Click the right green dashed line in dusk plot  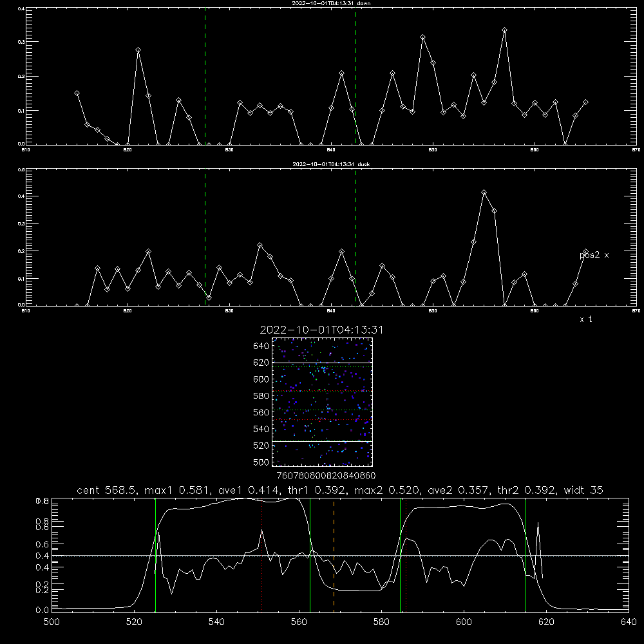pyautogui.click(x=355, y=237)
